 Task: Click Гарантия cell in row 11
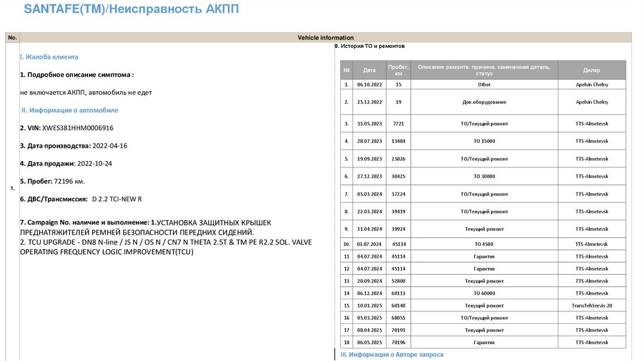484,257
